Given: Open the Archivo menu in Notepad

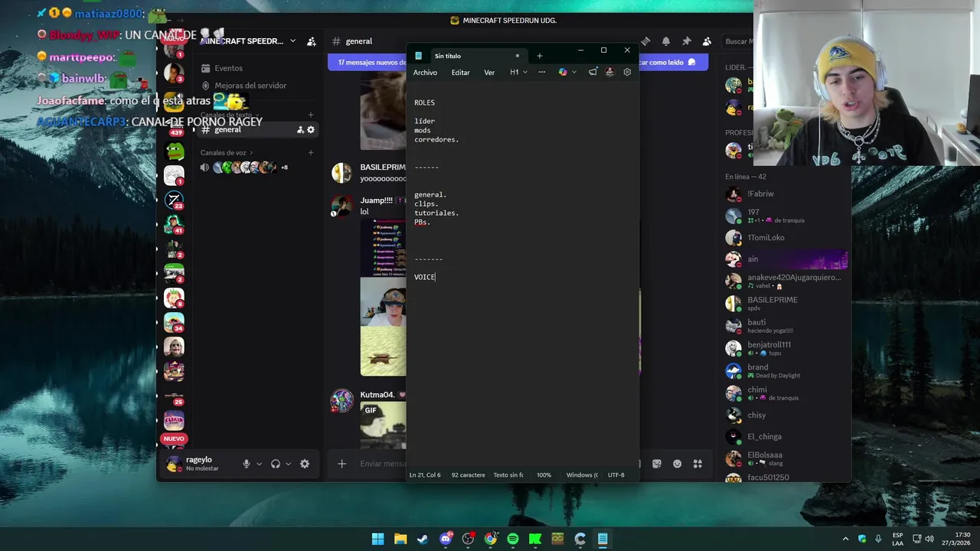Looking at the screenshot, I should pyautogui.click(x=425, y=73).
